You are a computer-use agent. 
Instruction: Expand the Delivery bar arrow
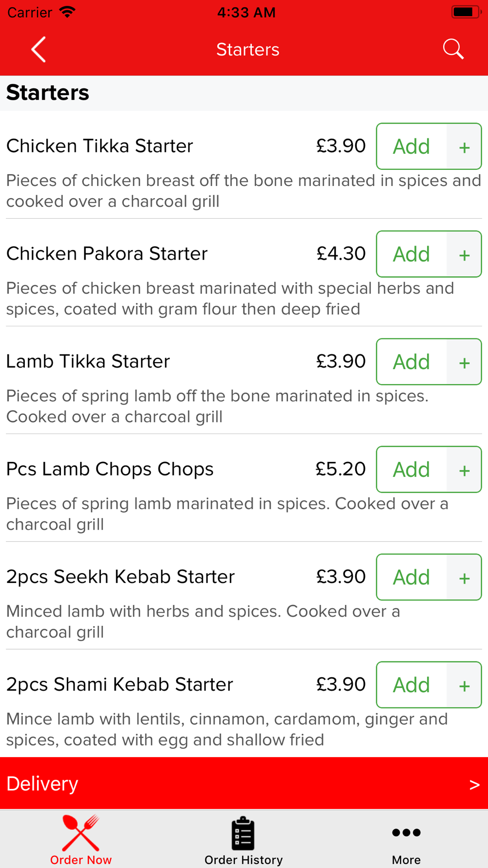click(474, 785)
